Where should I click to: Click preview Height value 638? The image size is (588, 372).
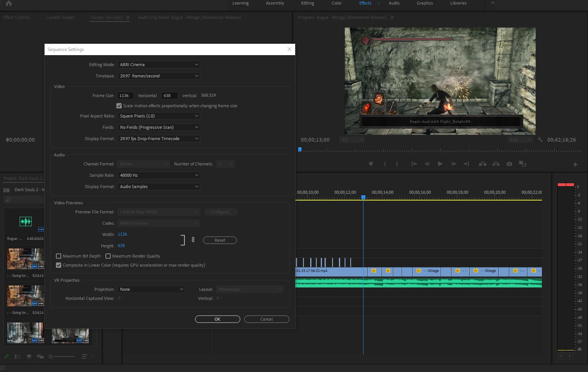(x=121, y=245)
